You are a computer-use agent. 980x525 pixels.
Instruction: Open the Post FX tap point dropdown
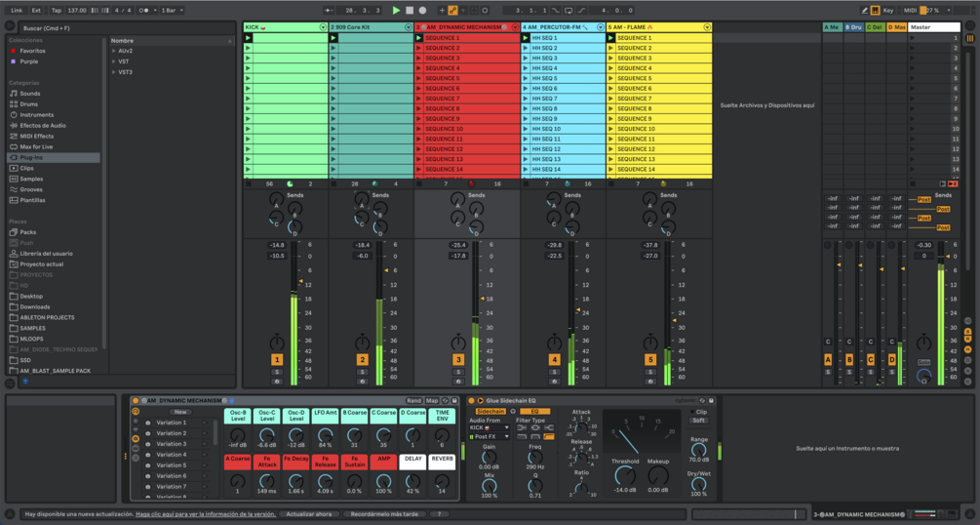(x=490, y=437)
